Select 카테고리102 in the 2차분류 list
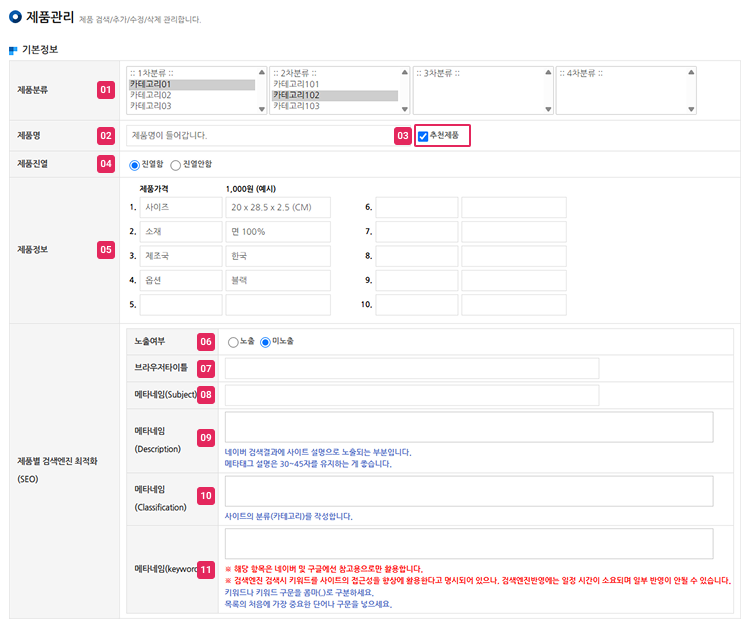Viewport: 750px width, 628px height. (x=335, y=95)
